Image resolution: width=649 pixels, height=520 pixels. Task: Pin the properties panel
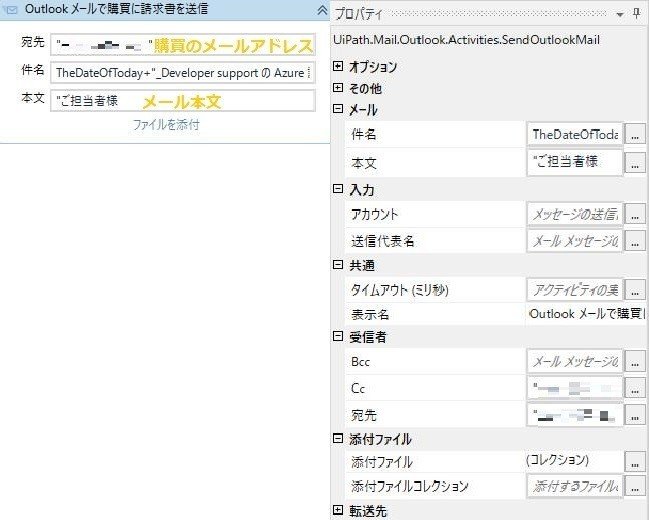pyautogui.click(x=637, y=14)
